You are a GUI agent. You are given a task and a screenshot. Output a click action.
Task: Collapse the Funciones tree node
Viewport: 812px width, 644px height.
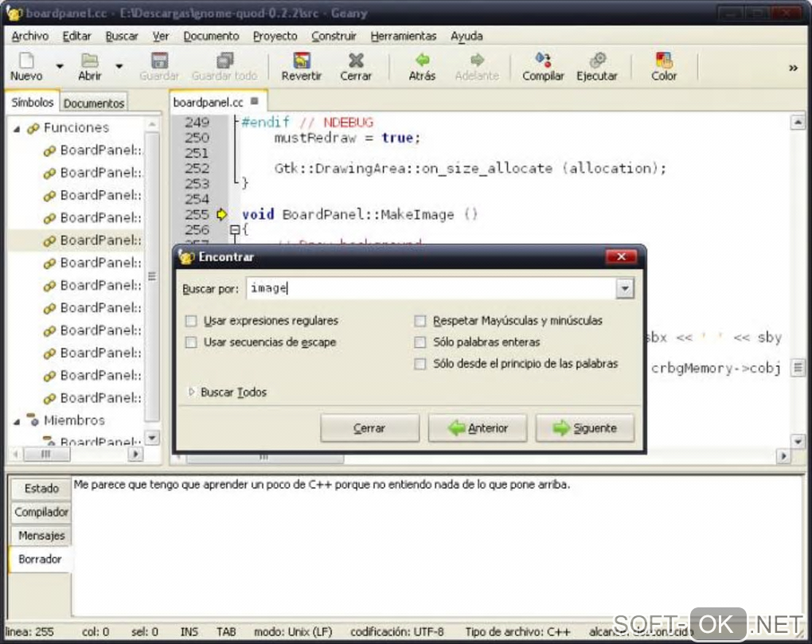point(17,128)
